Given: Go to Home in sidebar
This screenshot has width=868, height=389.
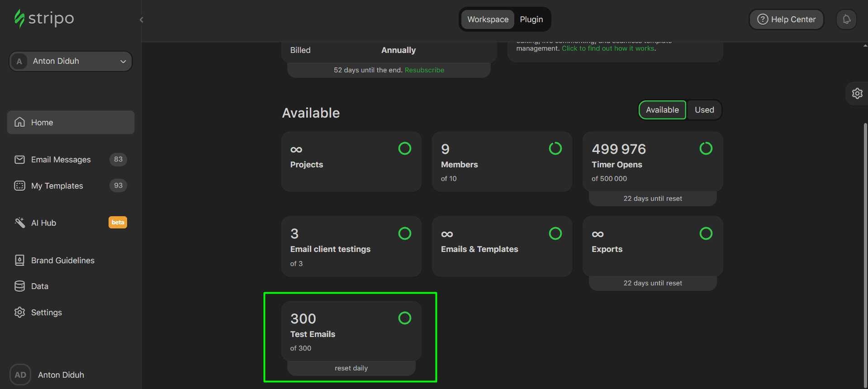Looking at the screenshot, I should 71,123.
